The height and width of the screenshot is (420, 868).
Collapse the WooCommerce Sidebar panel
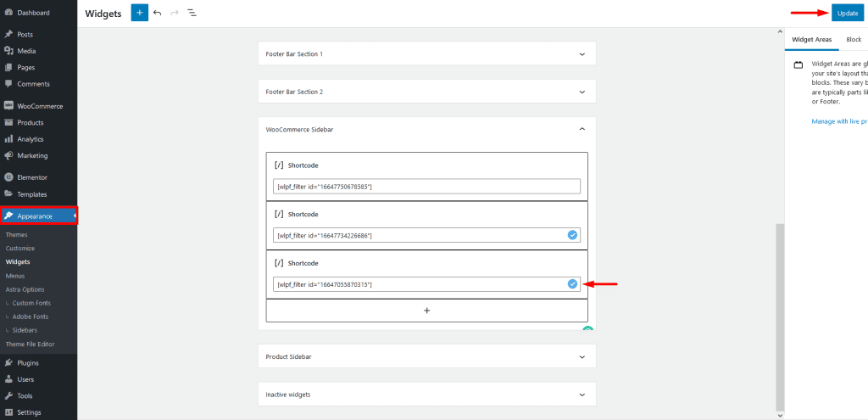[x=581, y=129]
